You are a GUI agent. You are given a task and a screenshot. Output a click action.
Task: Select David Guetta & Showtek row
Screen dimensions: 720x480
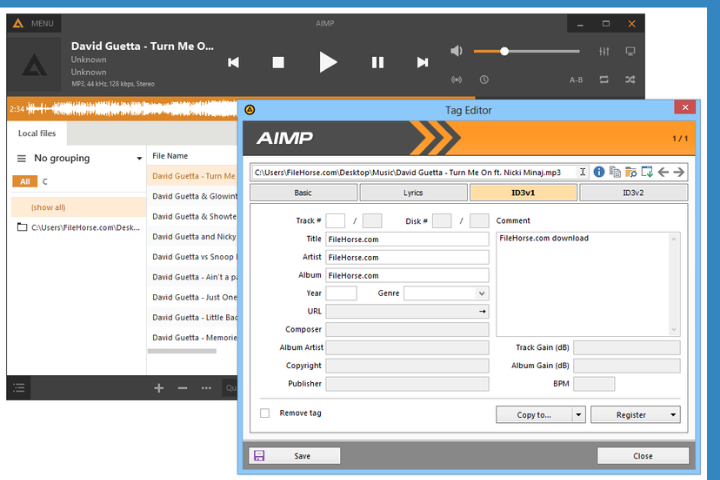point(192,216)
